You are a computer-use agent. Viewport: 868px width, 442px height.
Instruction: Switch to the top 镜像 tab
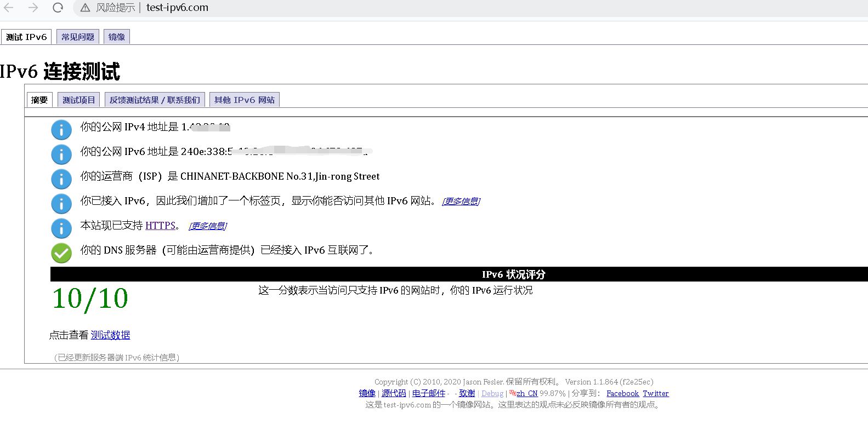click(116, 37)
